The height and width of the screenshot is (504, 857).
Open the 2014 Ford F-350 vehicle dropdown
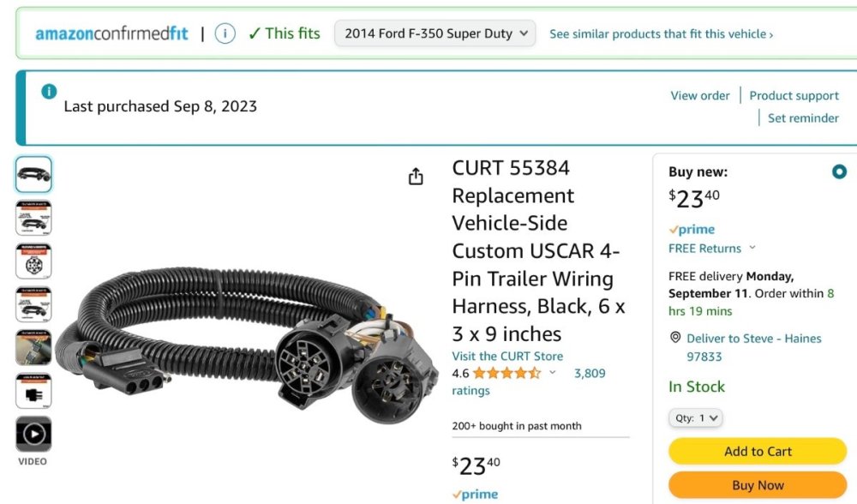pyautogui.click(x=434, y=33)
